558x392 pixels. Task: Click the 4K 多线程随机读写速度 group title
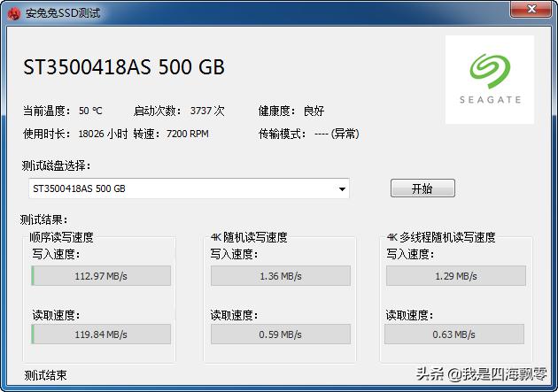(441, 237)
